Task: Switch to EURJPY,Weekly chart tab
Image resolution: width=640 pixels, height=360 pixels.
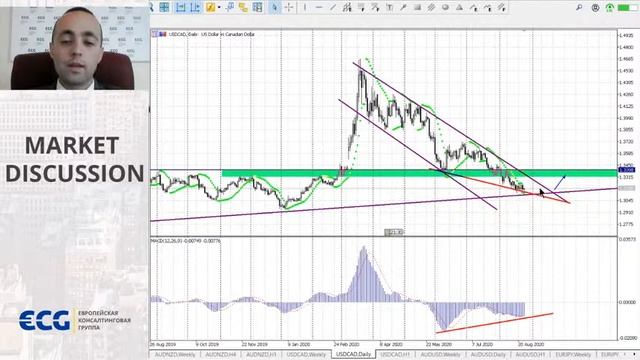Action: (573, 355)
